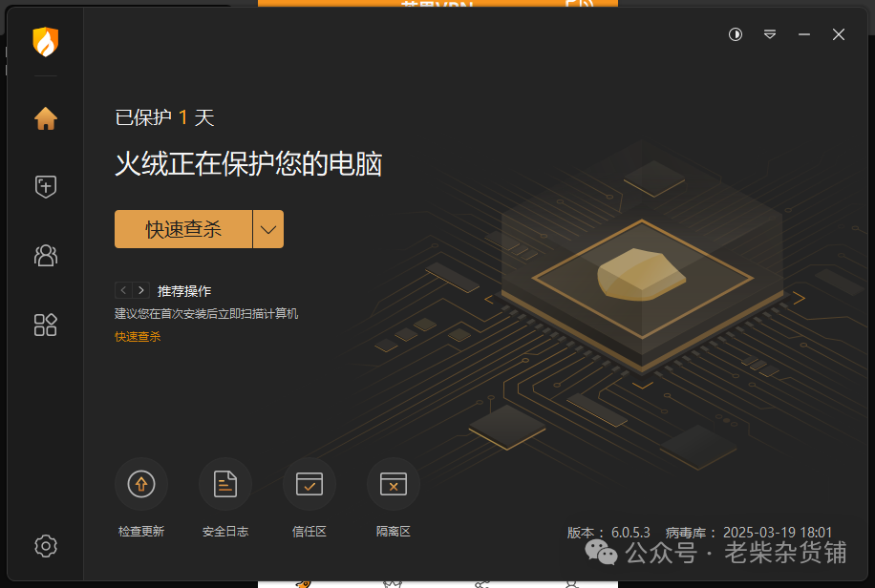
Task: Click 已保护 1 天 status text
Action: 164,117
